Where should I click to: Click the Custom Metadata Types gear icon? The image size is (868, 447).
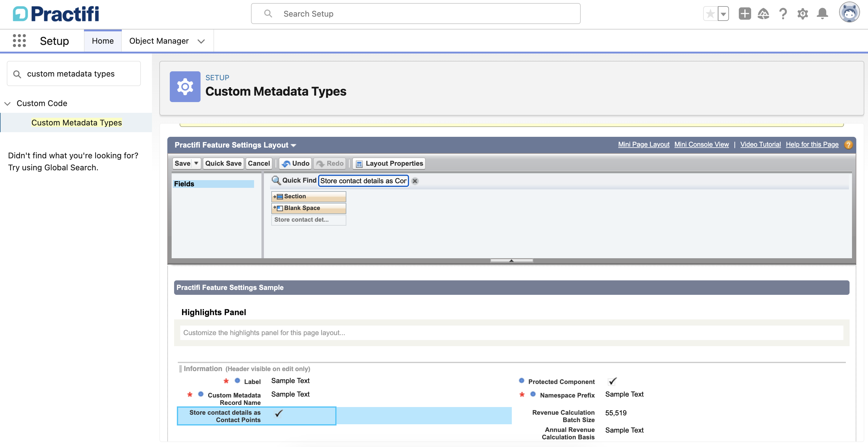(185, 87)
